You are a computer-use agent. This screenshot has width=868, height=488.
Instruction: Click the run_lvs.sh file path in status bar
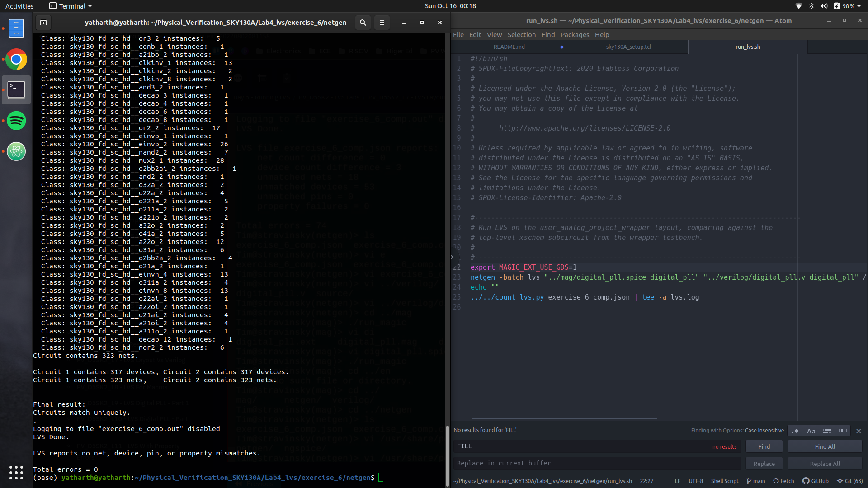point(542,481)
